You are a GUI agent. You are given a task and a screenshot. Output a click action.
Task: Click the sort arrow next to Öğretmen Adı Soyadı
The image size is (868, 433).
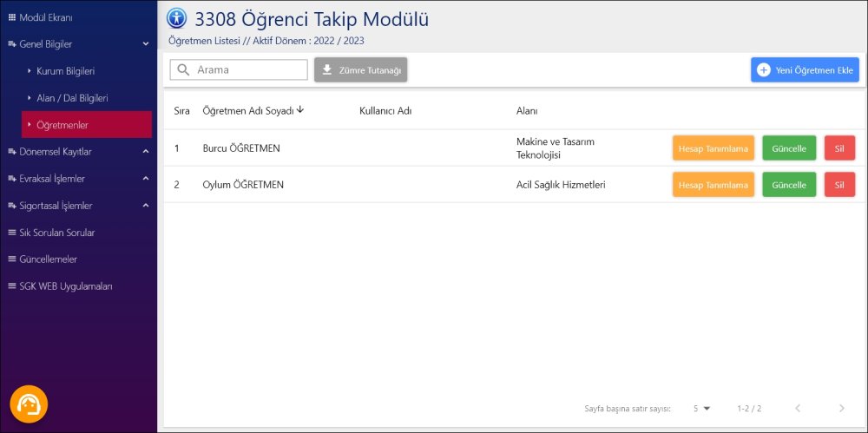pyautogui.click(x=300, y=110)
